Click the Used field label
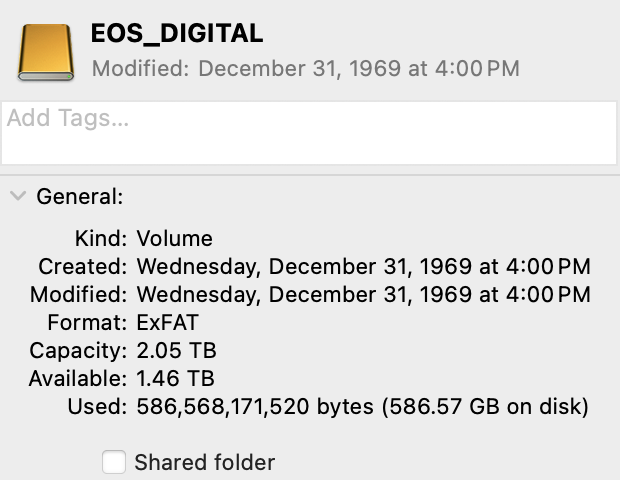 point(96,407)
